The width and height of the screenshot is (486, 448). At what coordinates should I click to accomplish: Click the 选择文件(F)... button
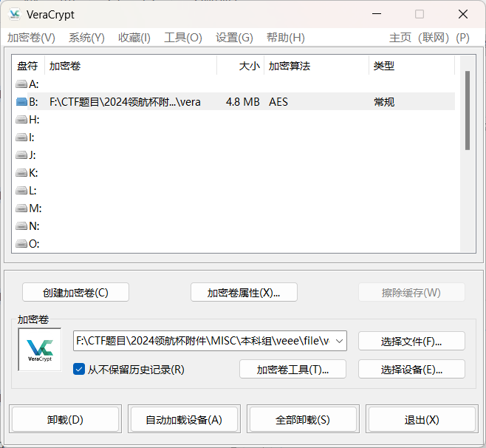pos(411,341)
